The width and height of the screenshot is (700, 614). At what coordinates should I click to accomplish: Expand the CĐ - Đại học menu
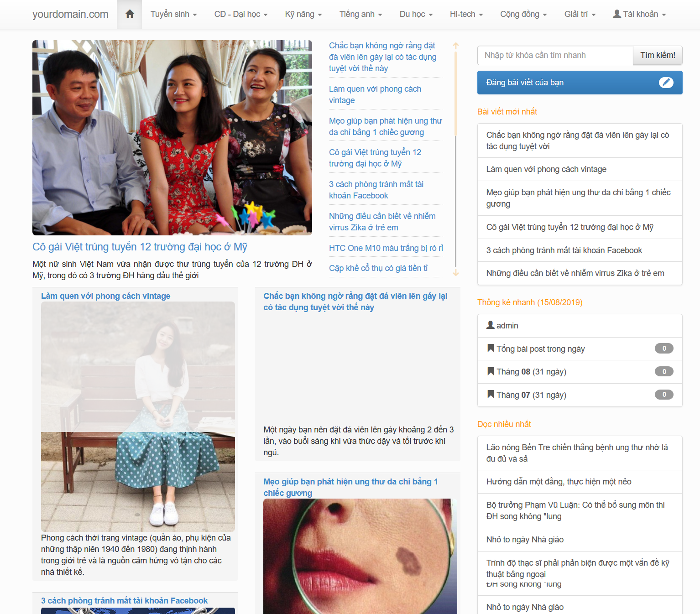pyautogui.click(x=241, y=14)
